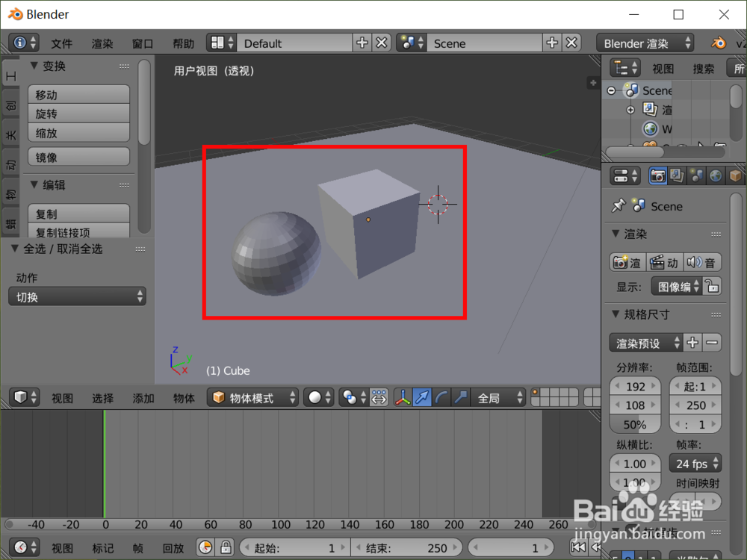Expand the render layers outliner row
This screenshot has width=747, height=560.
pos(630,110)
